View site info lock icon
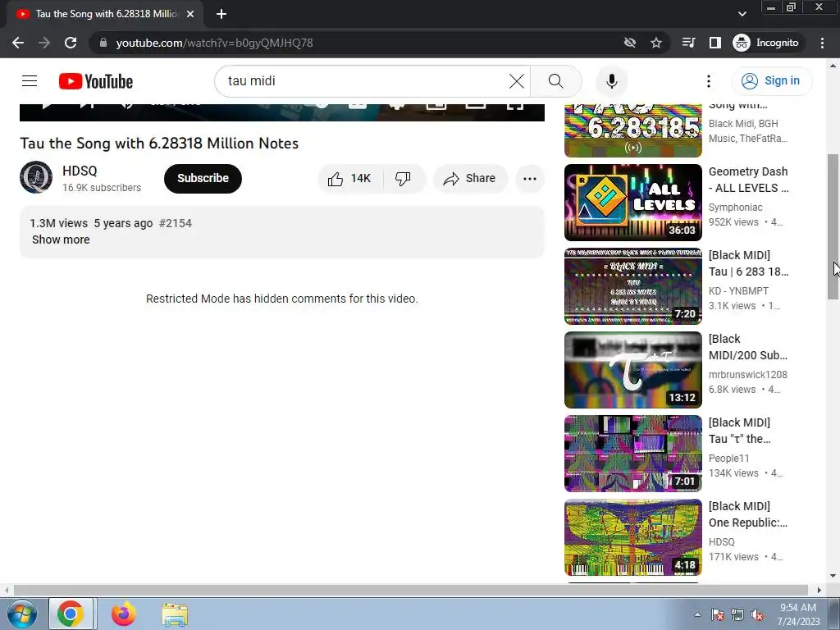Image resolution: width=840 pixels, height=630 pixels. tap(103, 43)
